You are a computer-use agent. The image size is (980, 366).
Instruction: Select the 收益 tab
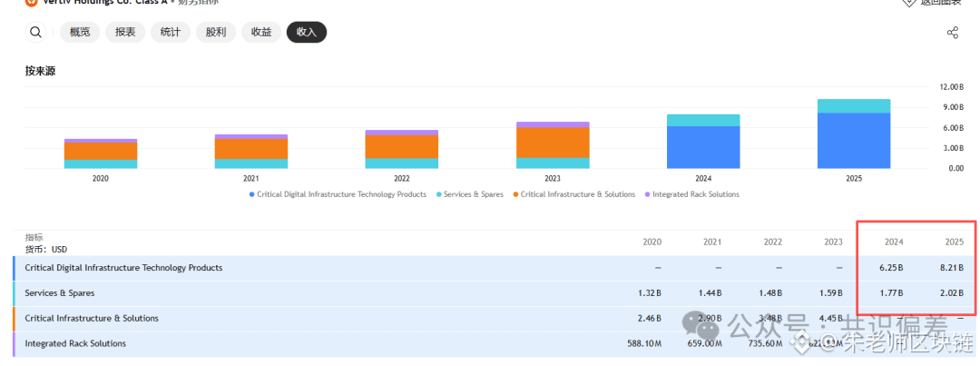click(x=261, y=32)
